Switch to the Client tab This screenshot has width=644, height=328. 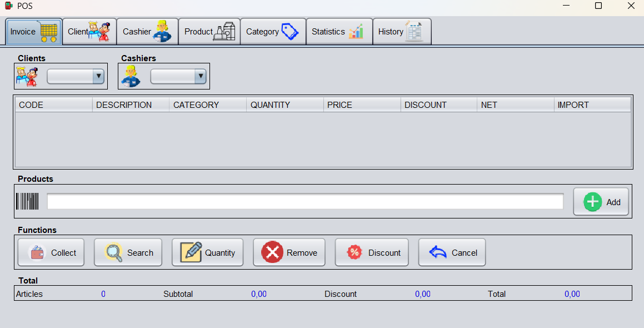[89, 32]
